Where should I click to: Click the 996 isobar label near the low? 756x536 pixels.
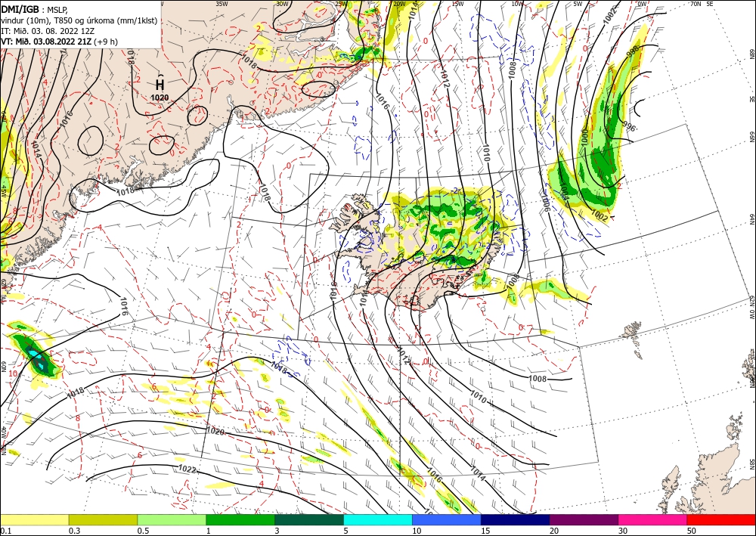629,126
